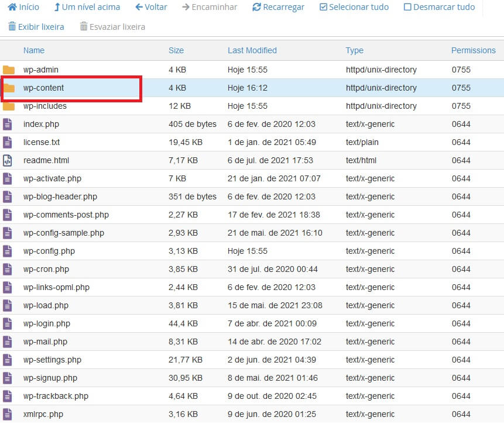The width and height of the screenshot is (504, 431).
Task: Go up with Um nível acima
Action: pyautogui.click(x=87, y=7)
